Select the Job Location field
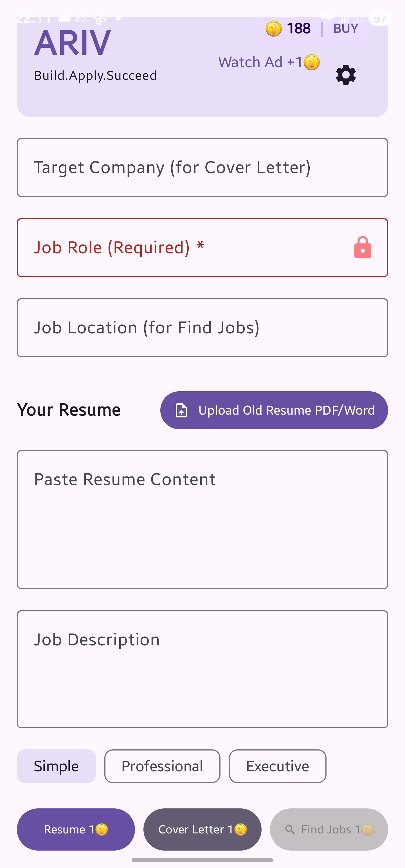The width and height of the screenshot is (405, 868). click(x=202, y=327)
